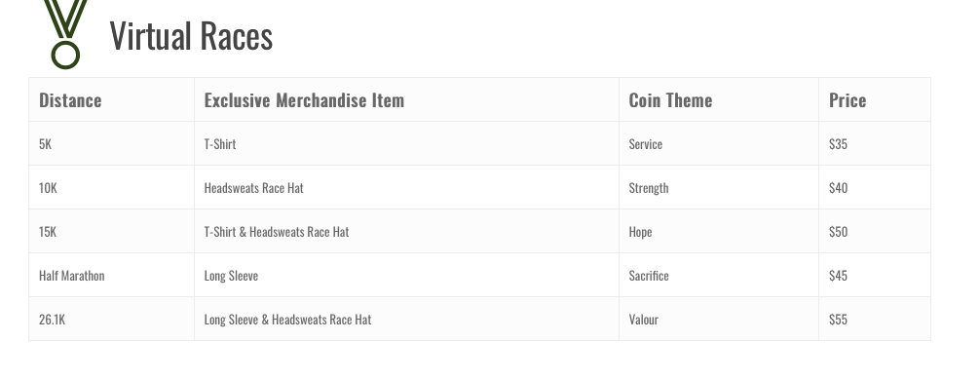Select the 26.1K distance cell
The width and height of the screenshot is (980, 379).
click(x=111, y=319)
